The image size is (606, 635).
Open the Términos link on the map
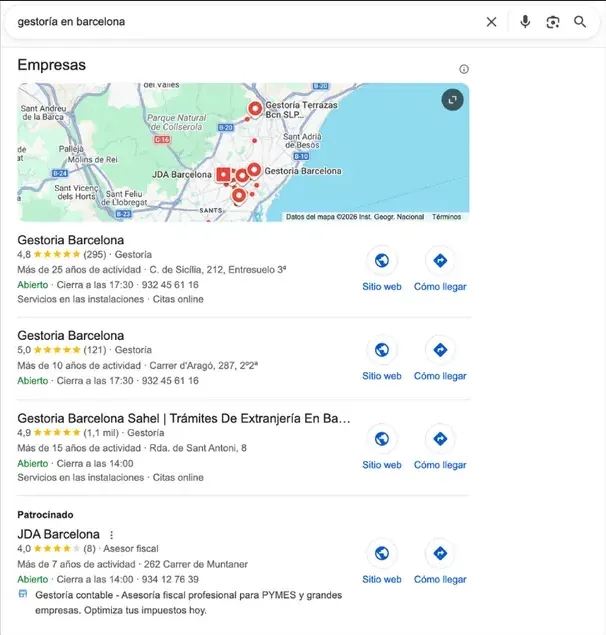point(446,217)
